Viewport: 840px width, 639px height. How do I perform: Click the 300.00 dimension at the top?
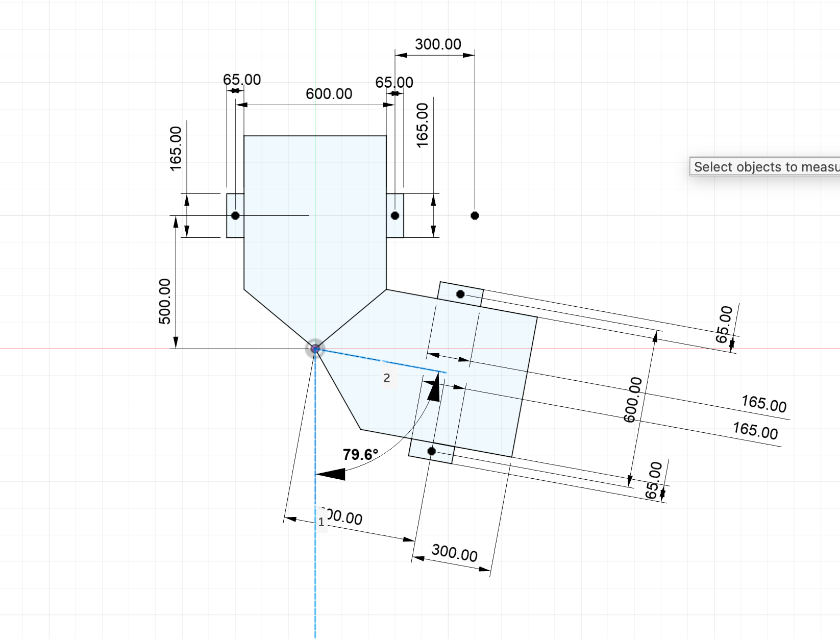click(x=438, y=44)
